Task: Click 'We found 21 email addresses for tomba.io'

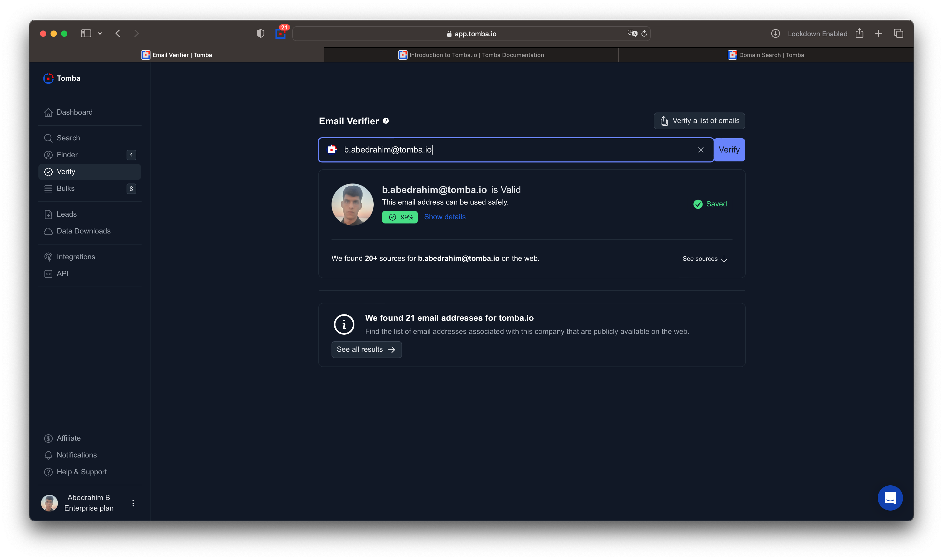Action: point(449,318)
